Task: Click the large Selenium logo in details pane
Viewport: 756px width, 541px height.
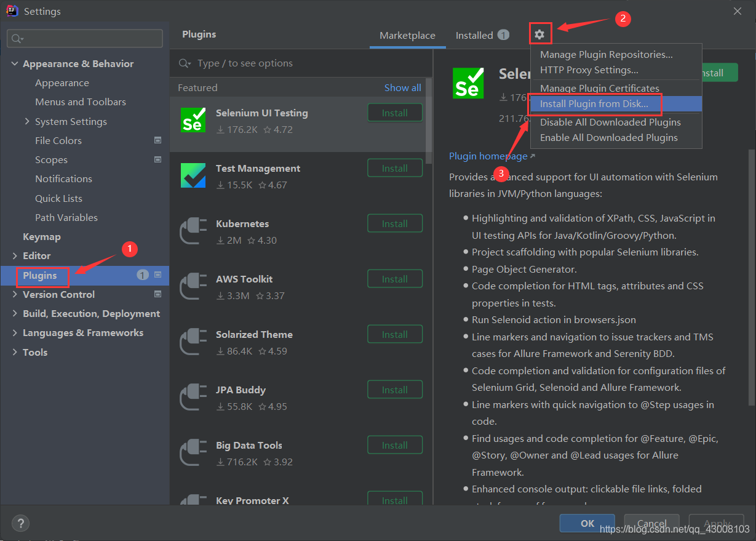Action: click(x=469, y=83)
